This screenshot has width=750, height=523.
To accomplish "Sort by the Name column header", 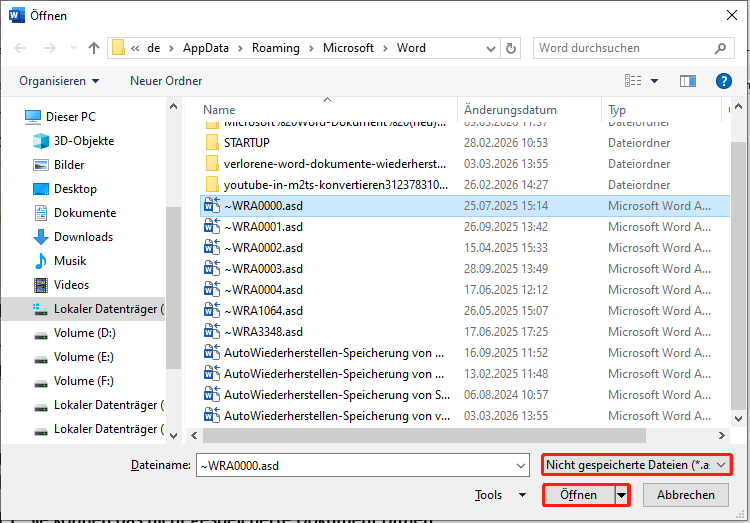I will pyautogui.click(x=219, y=110).
